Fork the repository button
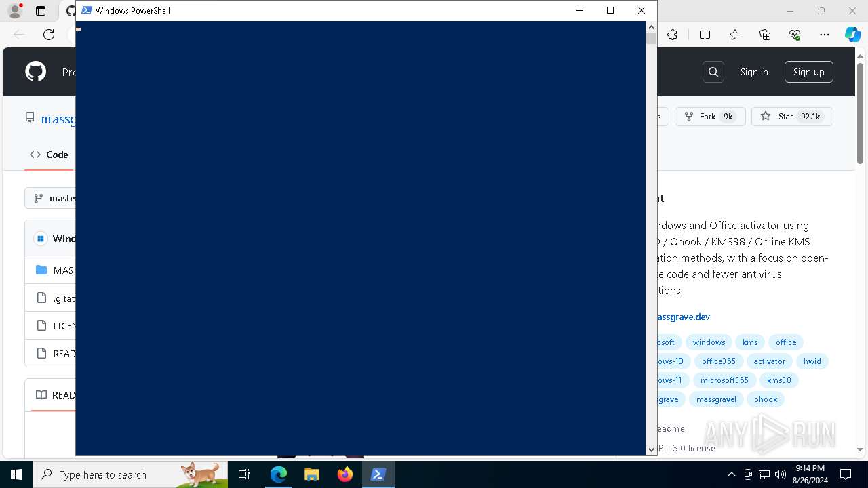The image size is (868, 488). 710,117
